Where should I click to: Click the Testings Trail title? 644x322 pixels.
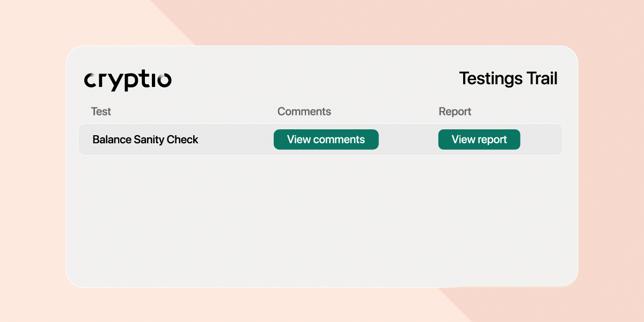pyautogui.click(x=508, y=79)
